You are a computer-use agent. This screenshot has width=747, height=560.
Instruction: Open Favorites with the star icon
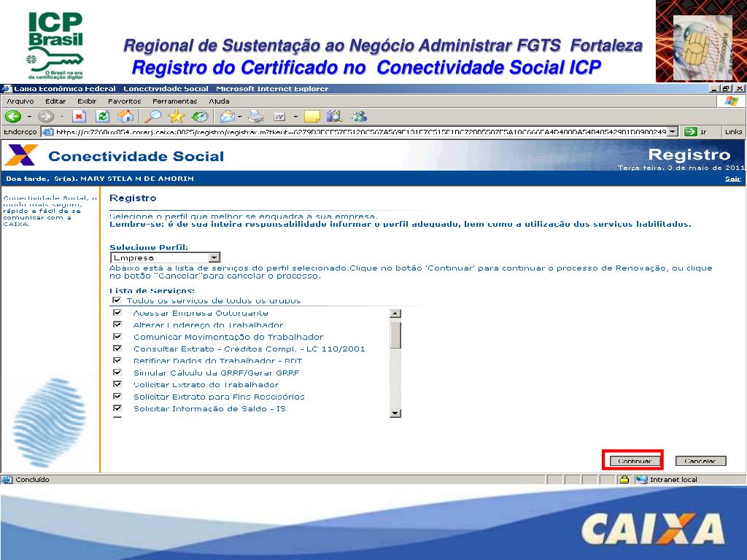pos(177,117)
